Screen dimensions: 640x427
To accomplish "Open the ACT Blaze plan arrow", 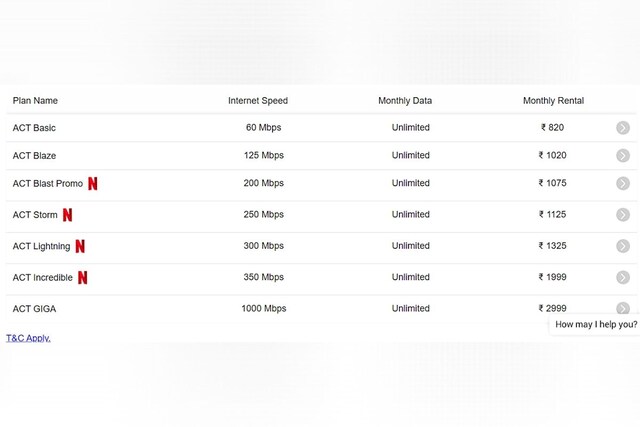I will [623, 156].
